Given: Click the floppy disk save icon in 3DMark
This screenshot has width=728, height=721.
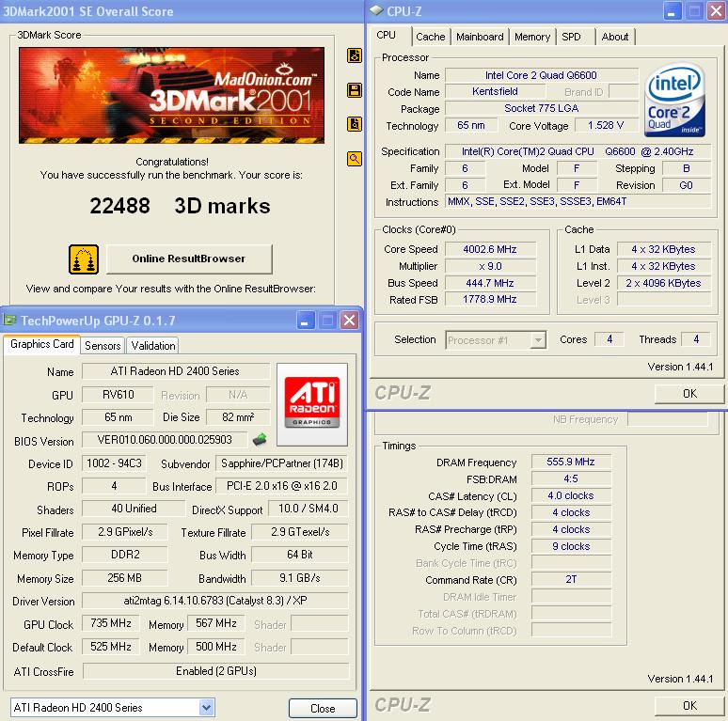Looking at the screenshot, I should coord(355,90).
